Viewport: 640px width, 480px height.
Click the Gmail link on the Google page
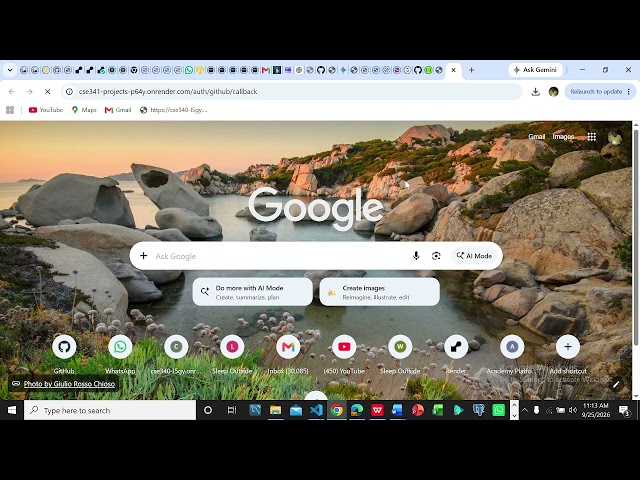click(536, 136)
